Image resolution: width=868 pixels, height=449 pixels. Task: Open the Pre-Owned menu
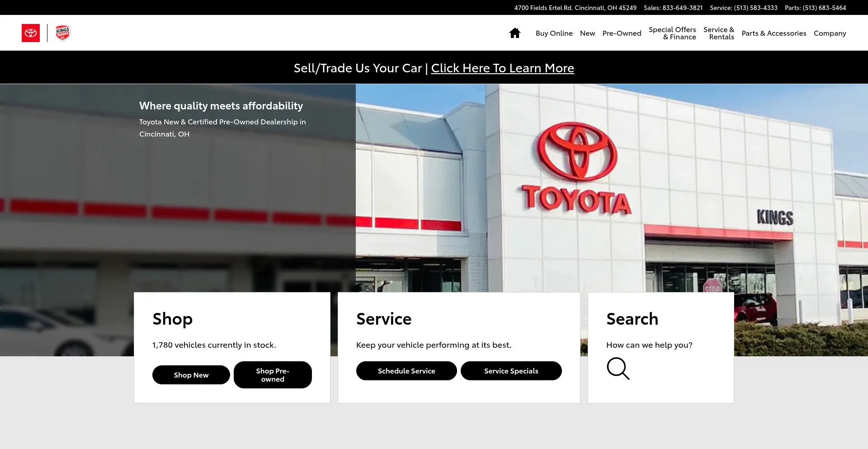click(622, 33)
